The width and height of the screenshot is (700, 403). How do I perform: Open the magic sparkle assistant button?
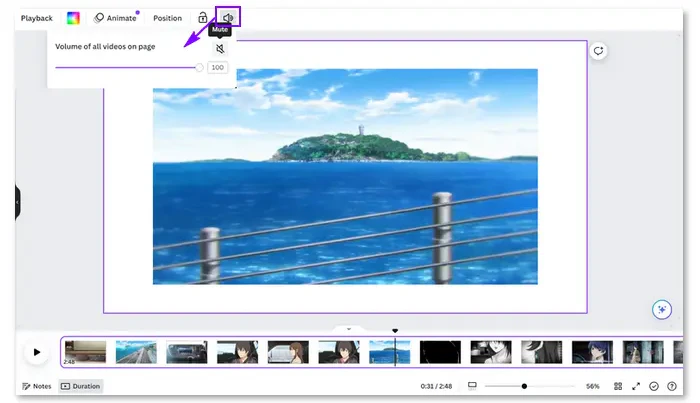coord(662,309)
